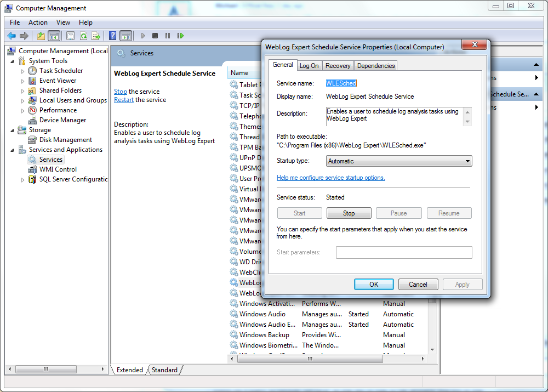Screen dimensions: 548x392
Task: Click the services list horizontal scrollbar thumb
Action: [x=310, y=359]
